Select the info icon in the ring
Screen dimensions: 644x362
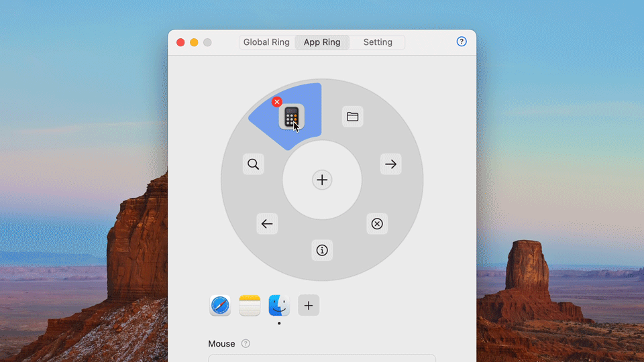coord(322,250)
